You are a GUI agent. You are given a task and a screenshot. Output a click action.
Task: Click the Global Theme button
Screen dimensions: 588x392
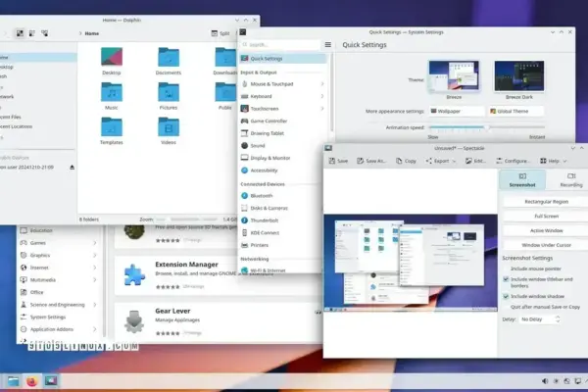[516, 112]
